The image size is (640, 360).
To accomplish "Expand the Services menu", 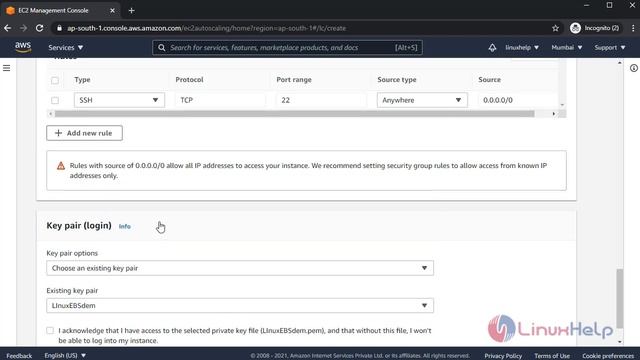I will 65,48.
